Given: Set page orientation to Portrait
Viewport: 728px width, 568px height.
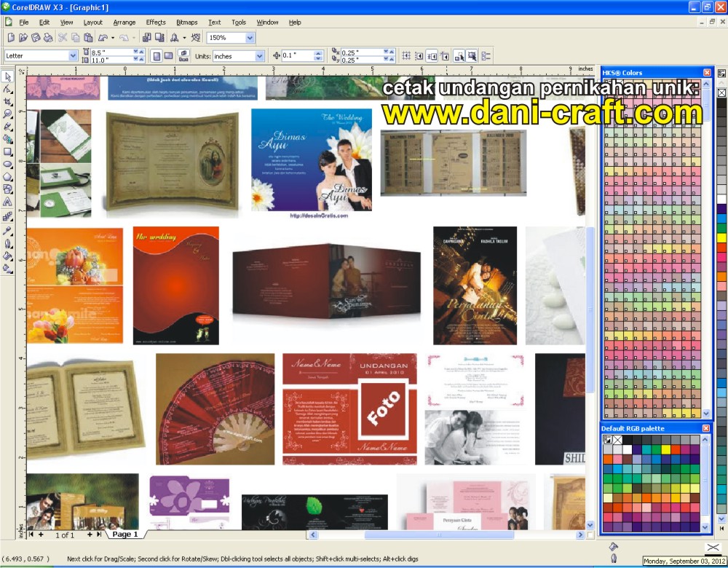Looking at the screenshot, I should 157,56.
